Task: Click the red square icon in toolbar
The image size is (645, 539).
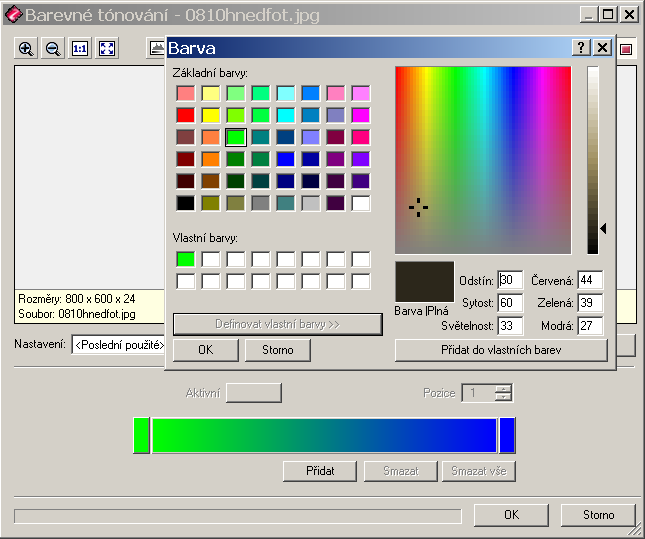Action: pyautogui.click(x=627, y=48)
